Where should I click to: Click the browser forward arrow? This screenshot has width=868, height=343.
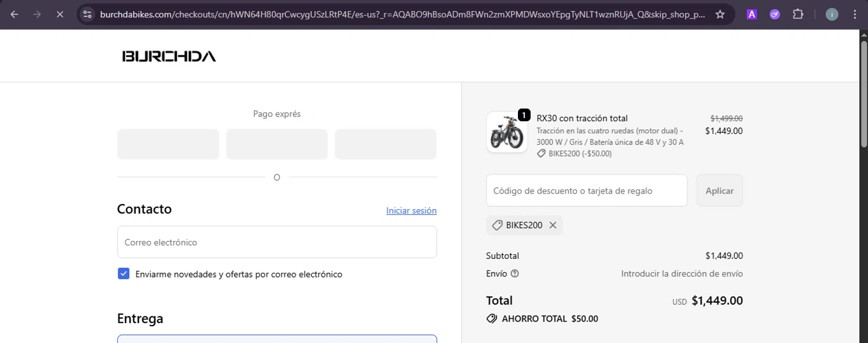[x=37, y=14]
